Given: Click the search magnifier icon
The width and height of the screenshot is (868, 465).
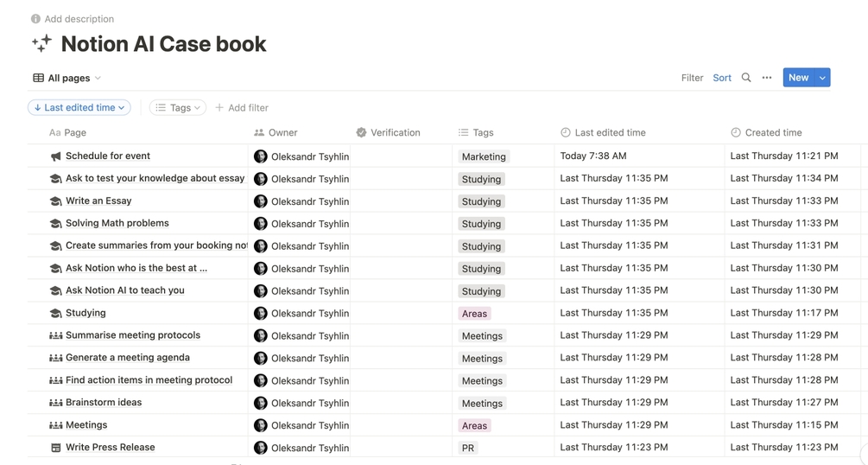Looking at the screenshot, I should point(746,78).
